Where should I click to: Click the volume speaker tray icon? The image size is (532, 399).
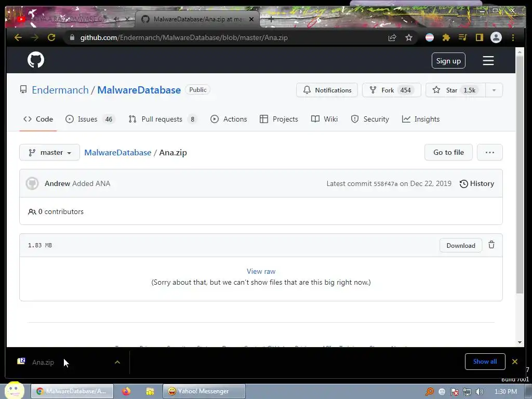(x=479, y=392)
